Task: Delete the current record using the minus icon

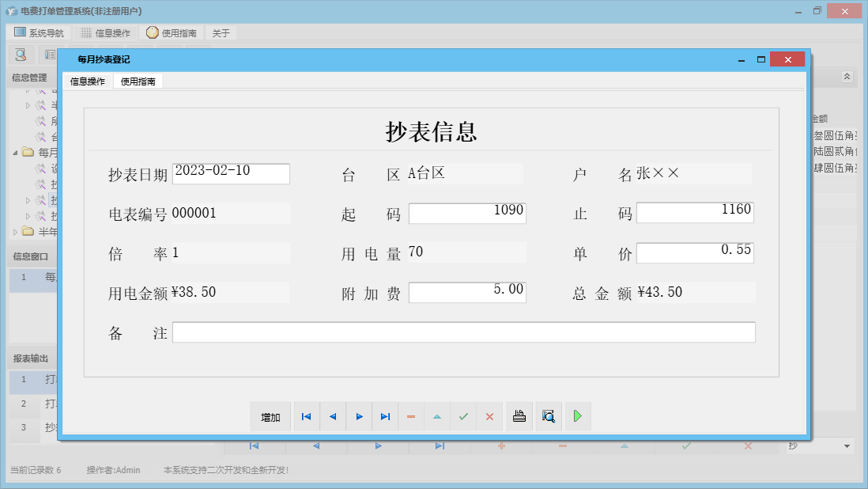Action: tap(411, 416)
